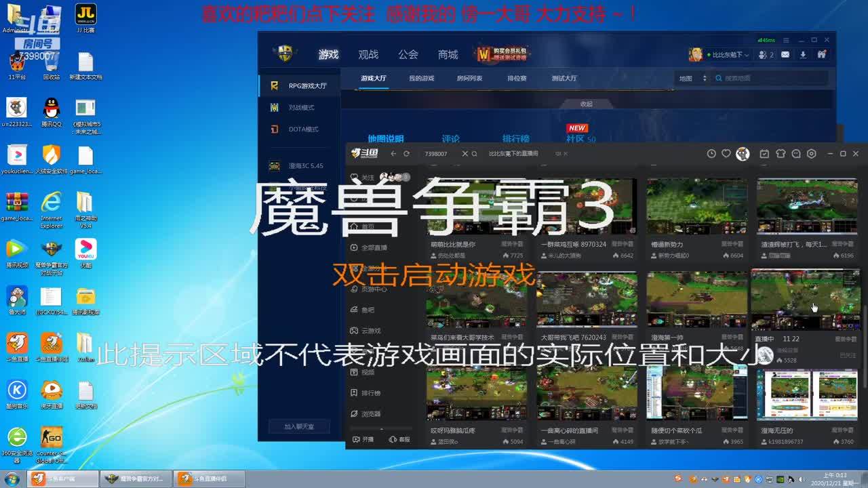This screenshot has width=868, height=488.
Task: Click 开播 at the Douyu sidebar bottom
Action: coord(363,439)
